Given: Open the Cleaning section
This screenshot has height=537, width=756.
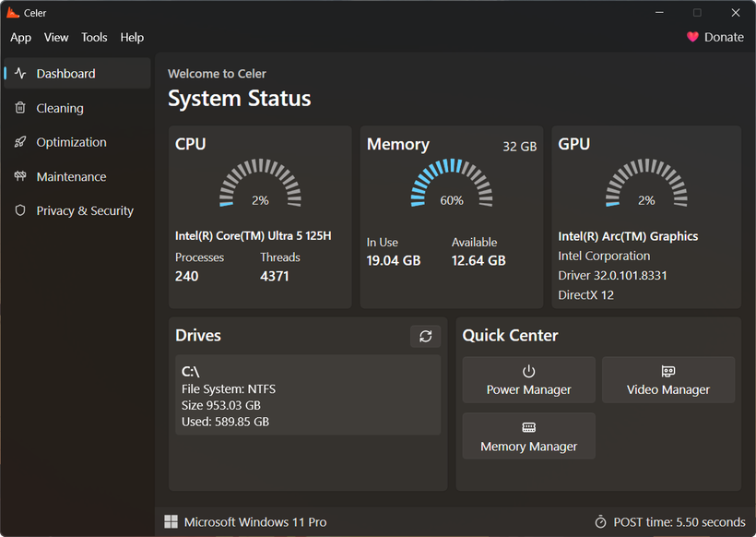Looking at the screenshot, I should 57,108.
